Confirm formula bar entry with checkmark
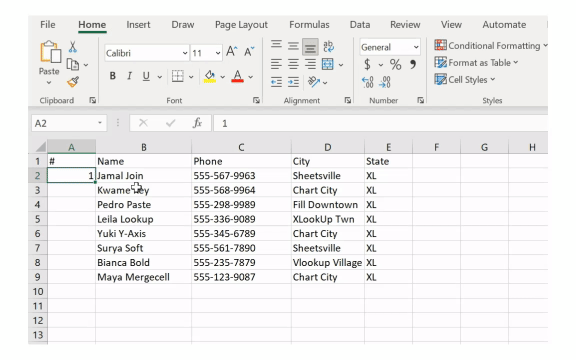576x360 pixels. tap(170, 123)
